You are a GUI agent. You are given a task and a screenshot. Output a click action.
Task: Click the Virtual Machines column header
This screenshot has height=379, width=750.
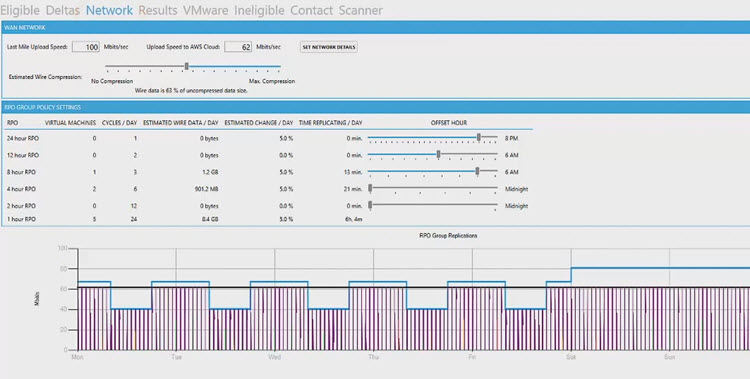70,123
